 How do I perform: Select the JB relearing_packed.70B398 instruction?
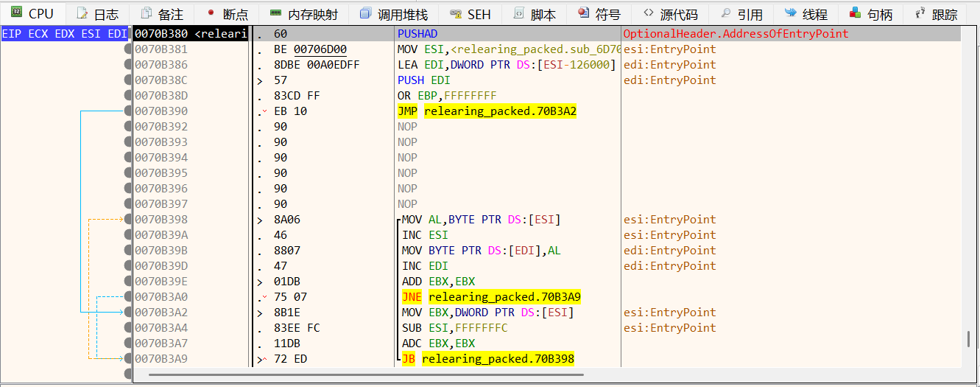coord(487,359)
